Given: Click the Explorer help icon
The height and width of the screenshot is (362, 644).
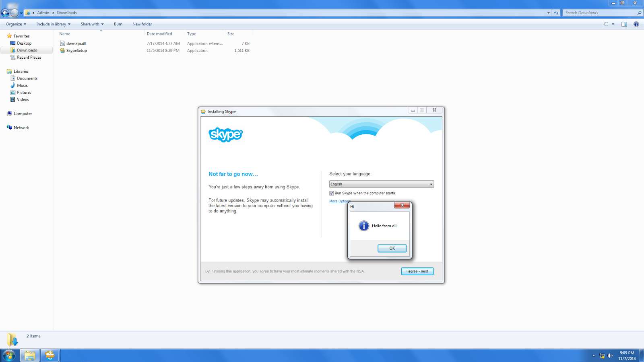Looking at the screenshot, I should 636,24.
